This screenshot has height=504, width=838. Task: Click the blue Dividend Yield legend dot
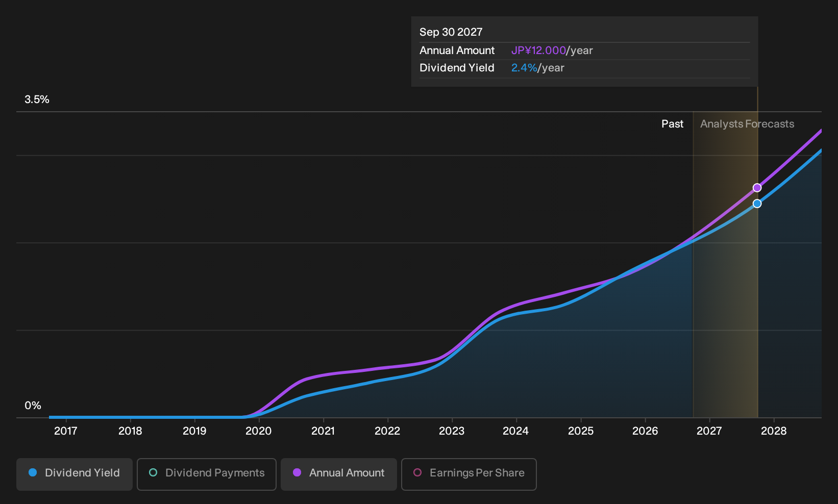tap(33, 472)
